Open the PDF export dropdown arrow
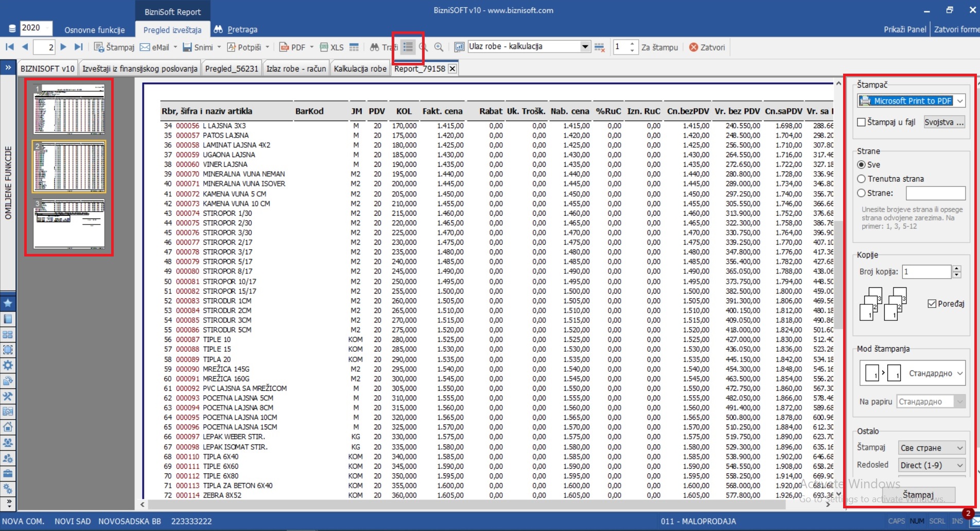This screenshot has height=531, width=980. tap(312, 47)
